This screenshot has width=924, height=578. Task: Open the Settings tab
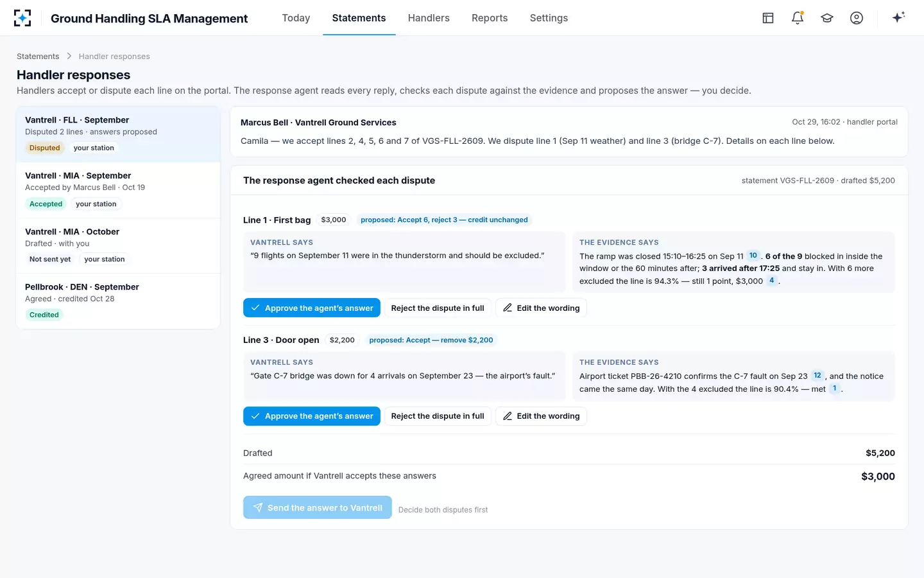point(549,18)
